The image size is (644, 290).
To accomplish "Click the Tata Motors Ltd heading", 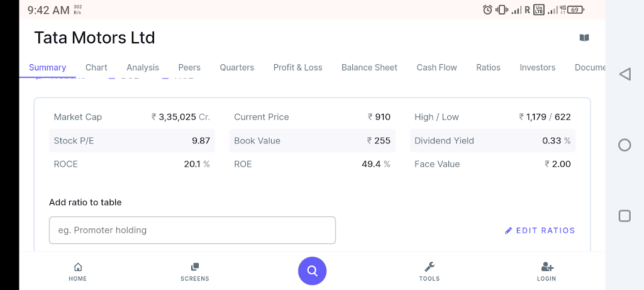I will (x=94, y=38).
